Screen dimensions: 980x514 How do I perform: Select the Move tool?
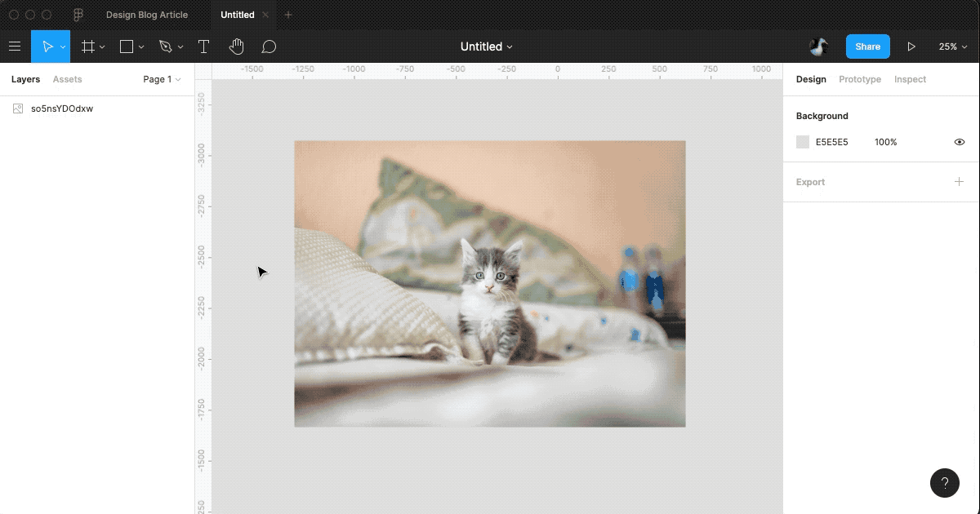(x=47, y=47)
